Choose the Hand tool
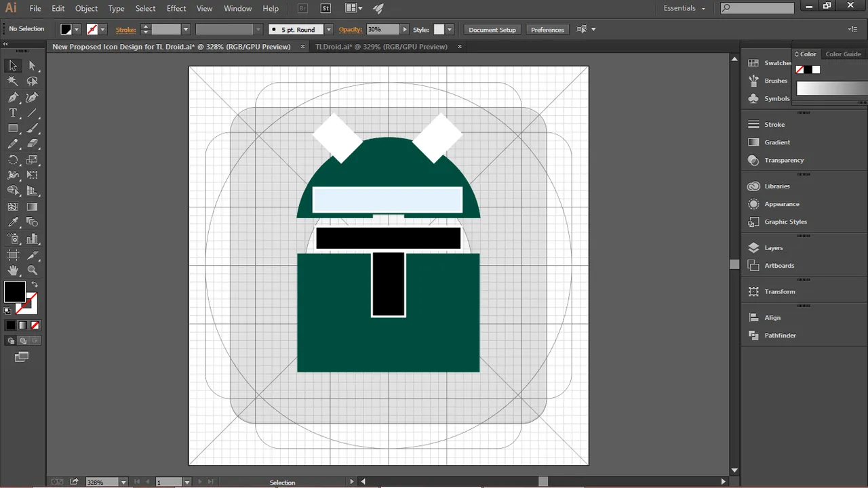The height and width of the screenshot is (488, 868). pyautogui.click(x=13, y=270)
